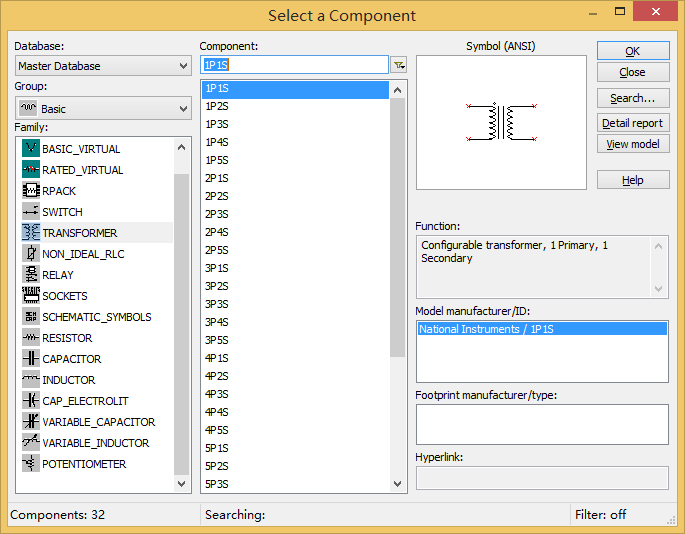This screenshot has height=534, width=685.
Task: Click the Search... button
Action: (632, 98)
